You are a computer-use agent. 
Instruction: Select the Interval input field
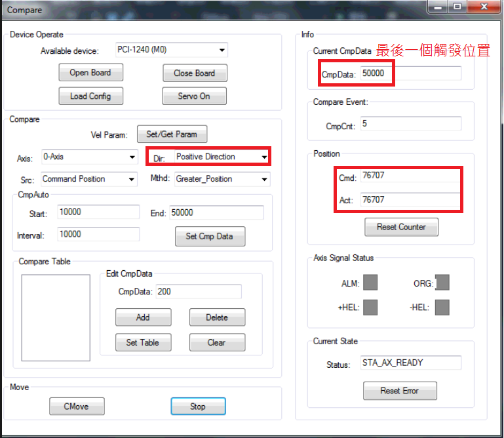click(98, 234)
